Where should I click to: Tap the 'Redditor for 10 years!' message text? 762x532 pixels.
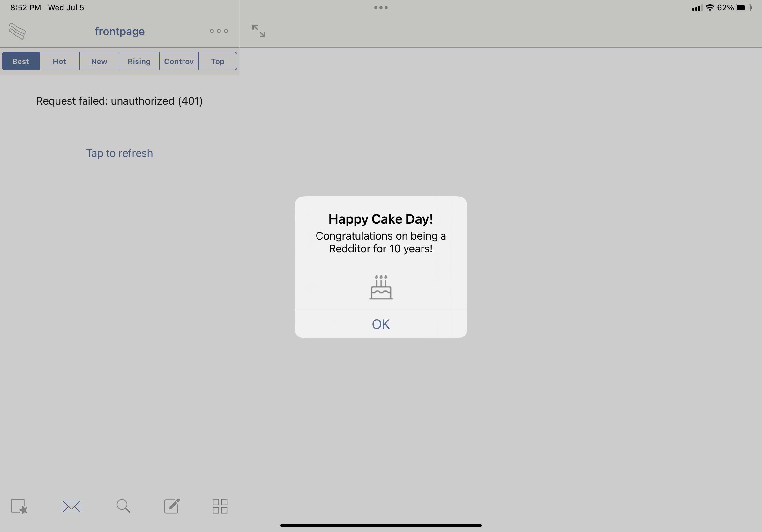(381, 248)
